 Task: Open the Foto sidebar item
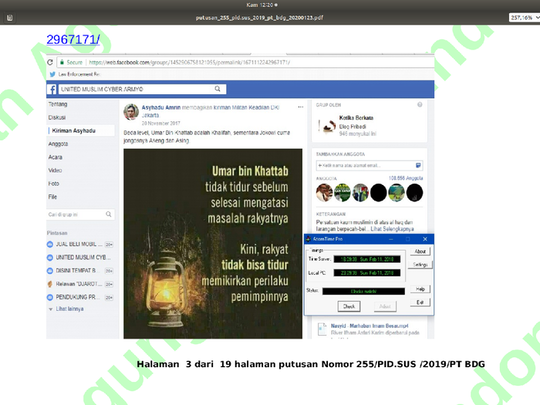click(54, 184)
